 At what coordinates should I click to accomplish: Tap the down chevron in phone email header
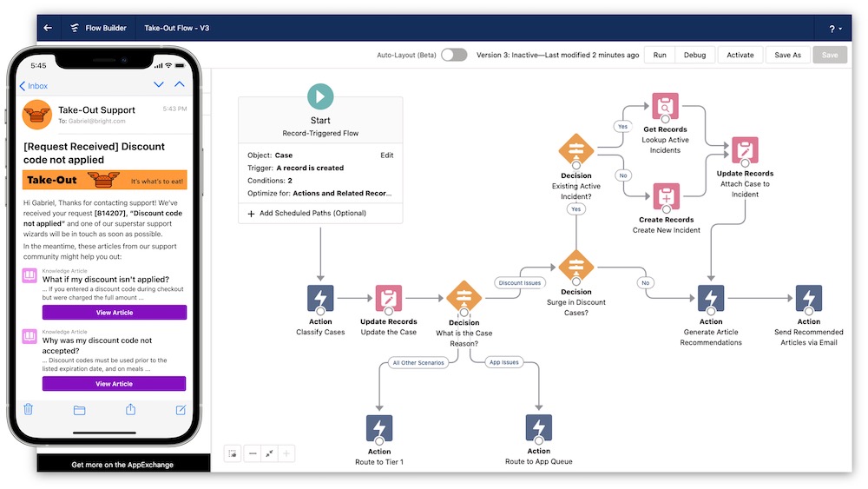158,85
